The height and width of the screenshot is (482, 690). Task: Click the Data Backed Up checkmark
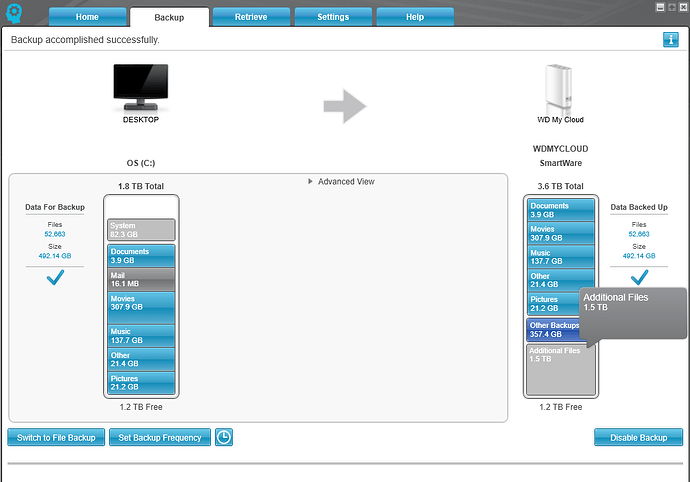(639, 278)
